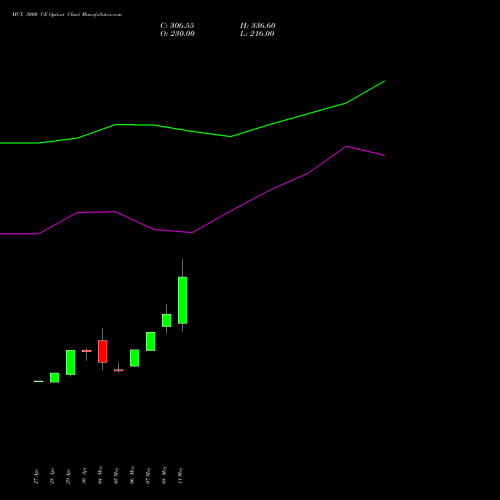Click the small red 05 May candlestick
Viewport: 500px width, 500px height.
119,370
